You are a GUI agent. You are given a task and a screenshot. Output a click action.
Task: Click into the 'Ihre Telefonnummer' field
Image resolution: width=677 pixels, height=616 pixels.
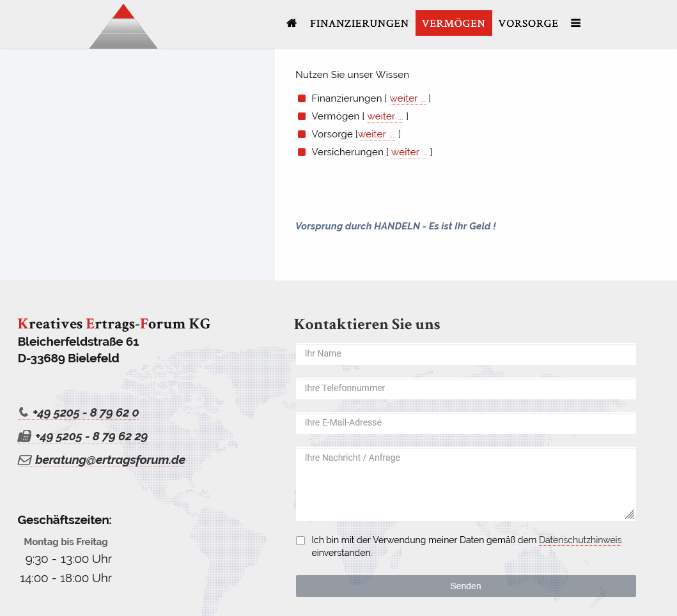tap(465, 389)
